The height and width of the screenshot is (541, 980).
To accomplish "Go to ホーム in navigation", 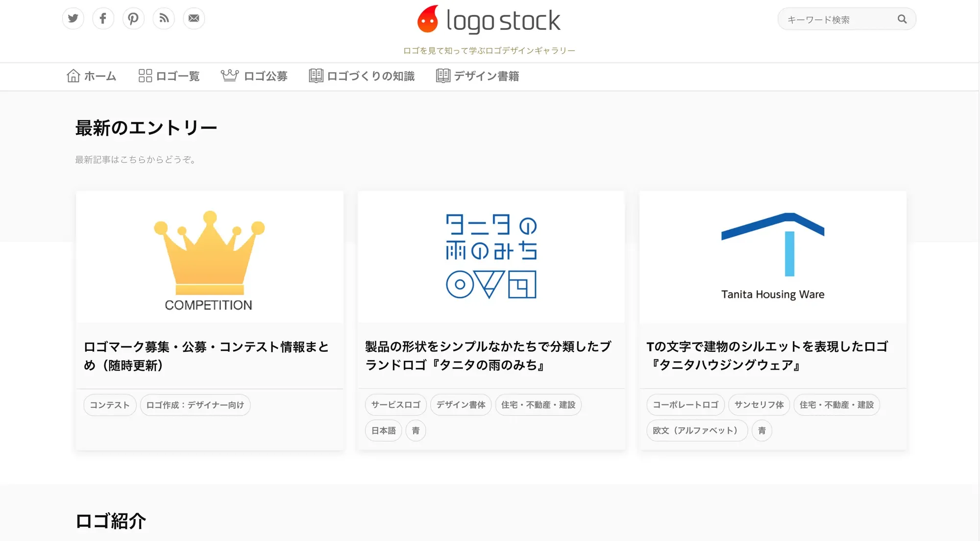I will pyautogui.click(x=92, y=76).
